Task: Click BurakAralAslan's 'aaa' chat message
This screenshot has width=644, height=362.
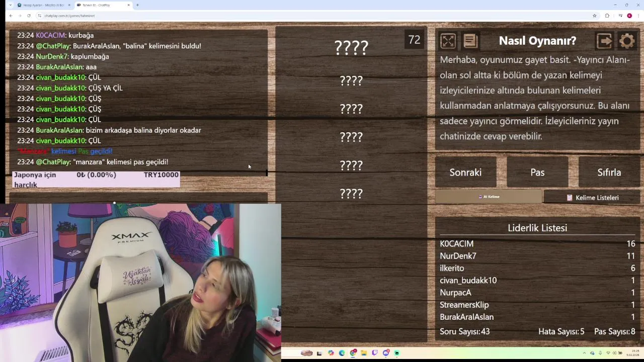Action: click(x=57, y=67)
